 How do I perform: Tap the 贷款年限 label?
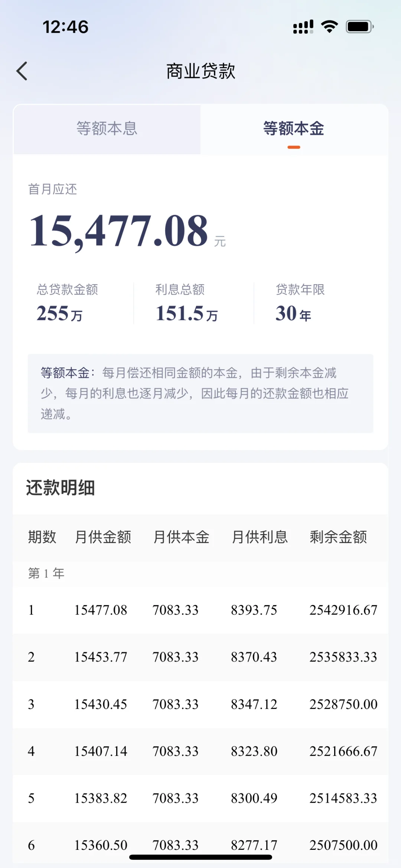point(300,289)
